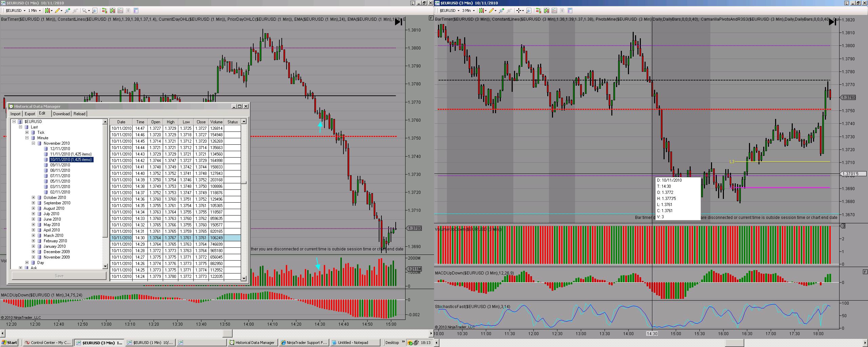Open properties panel icon in 3 Min chart toolbar
868x347 pixels.
(x=570, y=11)
